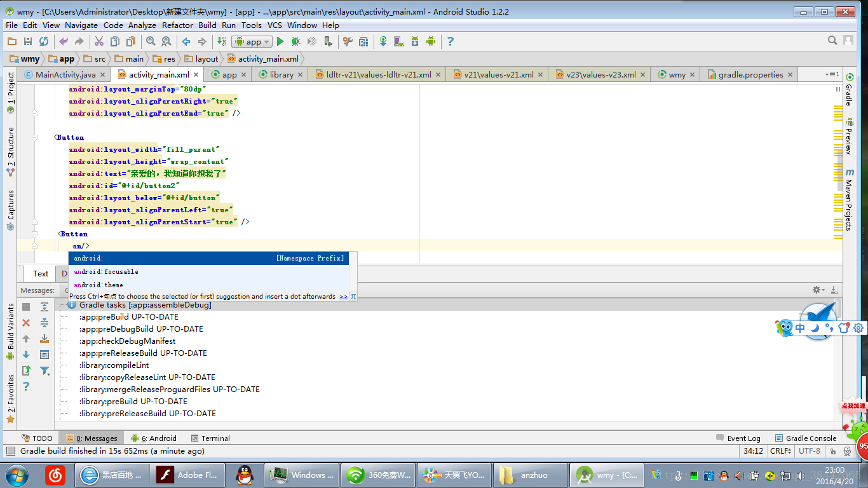Click the Make Project icon
The width and height of the screenshot is (868, 488).
click(x=222, y=41)
